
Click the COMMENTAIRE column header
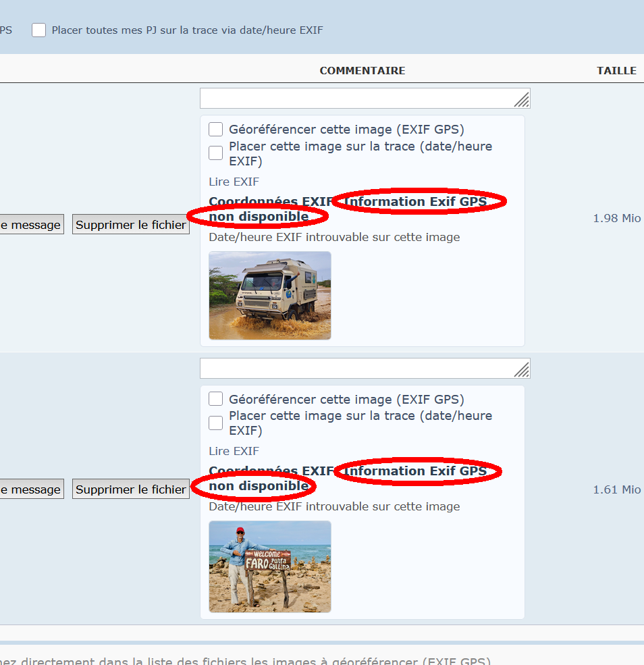(362, 71)
